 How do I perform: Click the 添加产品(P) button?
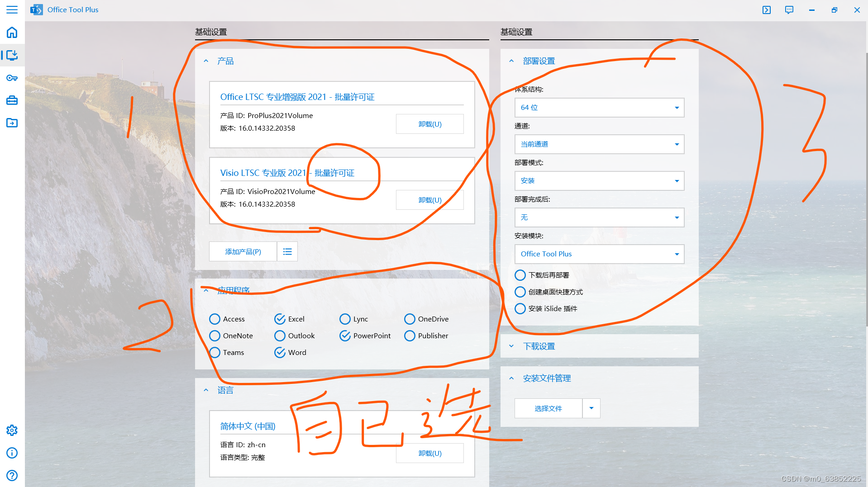(243, 251)
